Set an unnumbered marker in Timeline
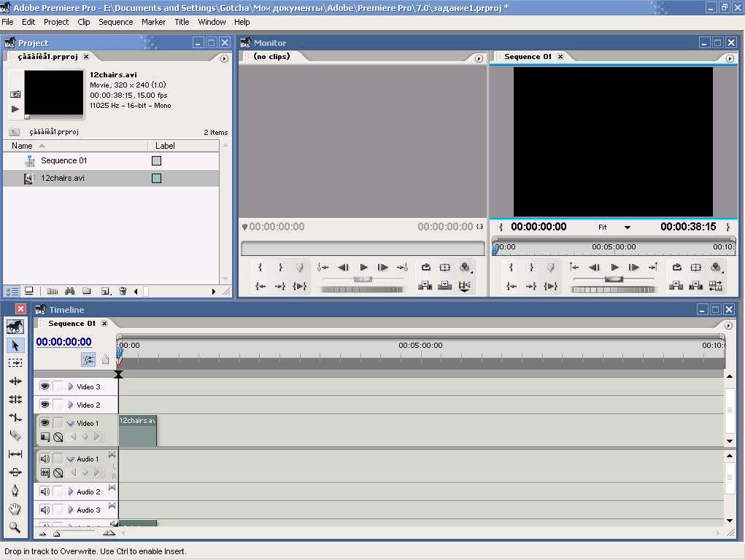This screenshot has width=745, height=560. 106,359
